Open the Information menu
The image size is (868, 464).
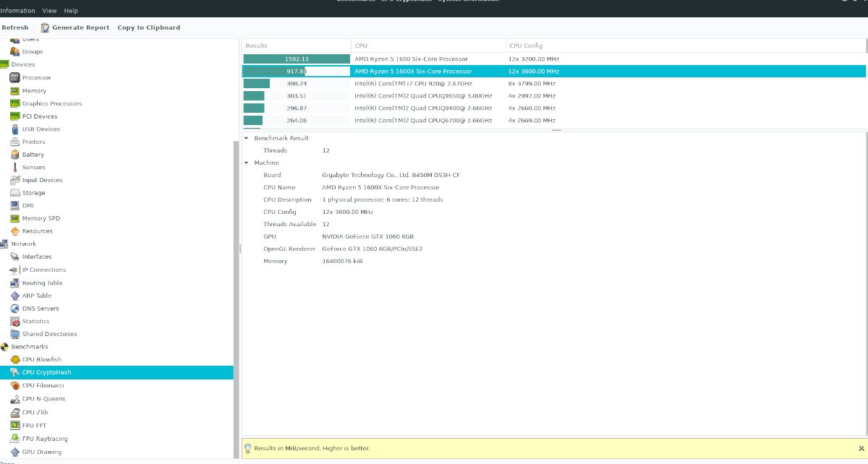(x=17, y=11)
